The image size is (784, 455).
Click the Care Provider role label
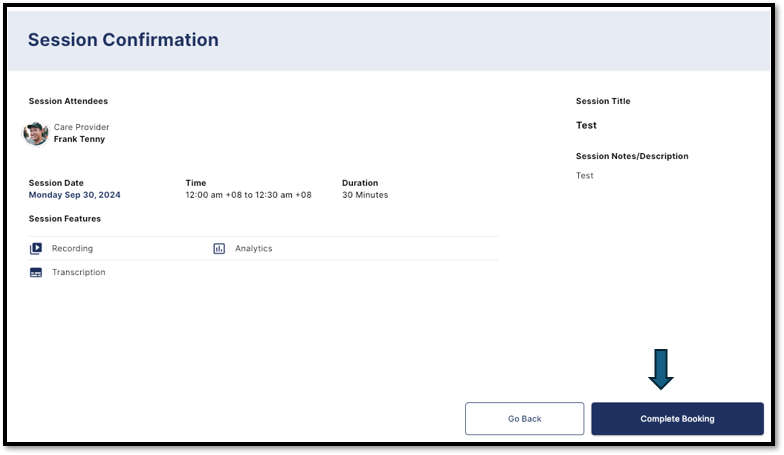point(82,127)
